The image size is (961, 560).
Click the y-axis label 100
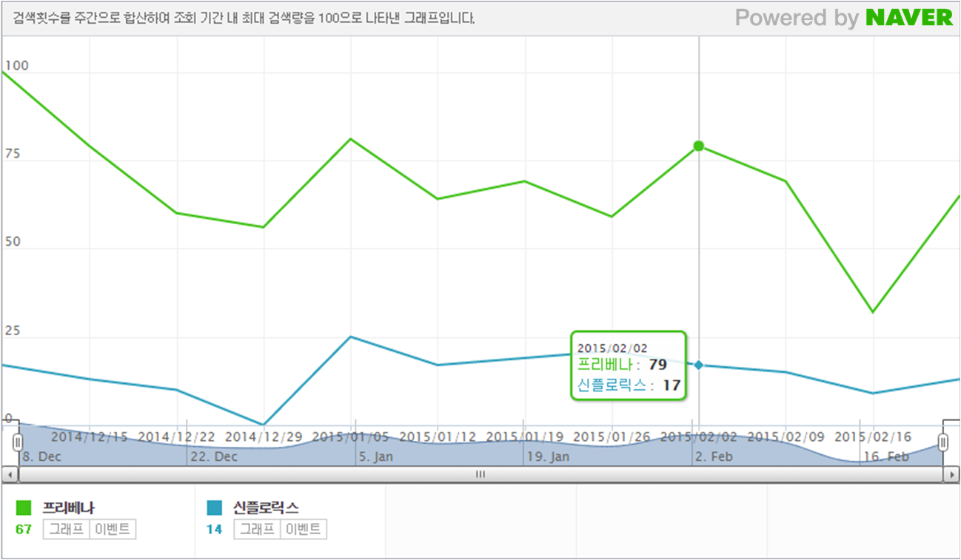[16, 66]
